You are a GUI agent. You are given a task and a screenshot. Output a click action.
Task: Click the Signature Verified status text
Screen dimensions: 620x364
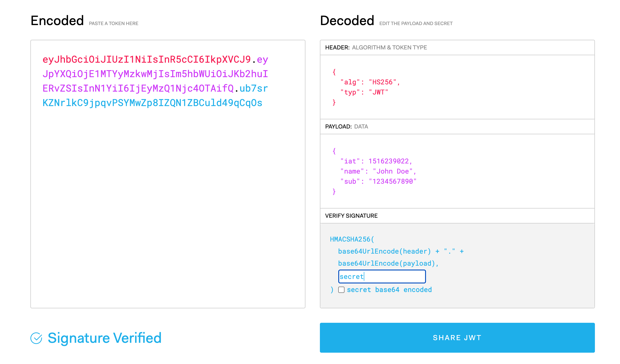104,338
